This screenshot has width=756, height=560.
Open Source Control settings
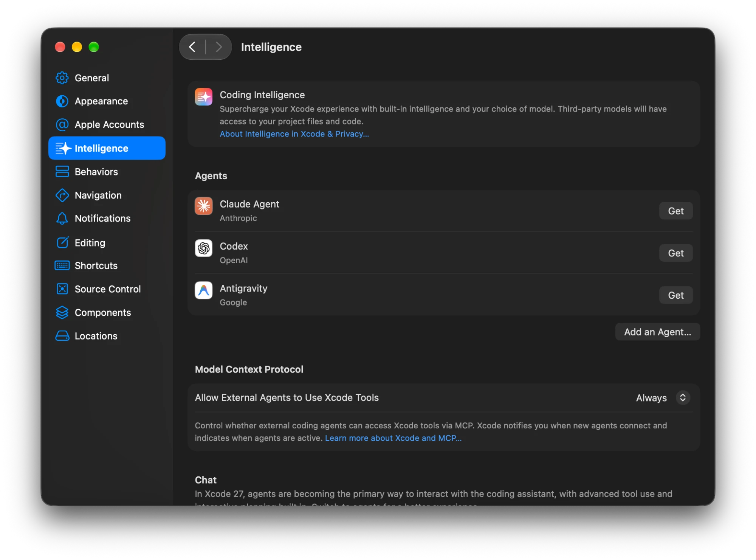(107, 289)
